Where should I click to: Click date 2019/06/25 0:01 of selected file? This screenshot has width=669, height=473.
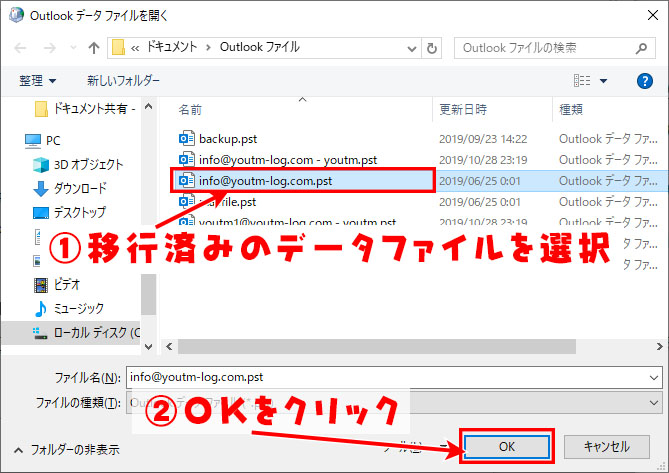pyautogui.click(x=480, y=181)
